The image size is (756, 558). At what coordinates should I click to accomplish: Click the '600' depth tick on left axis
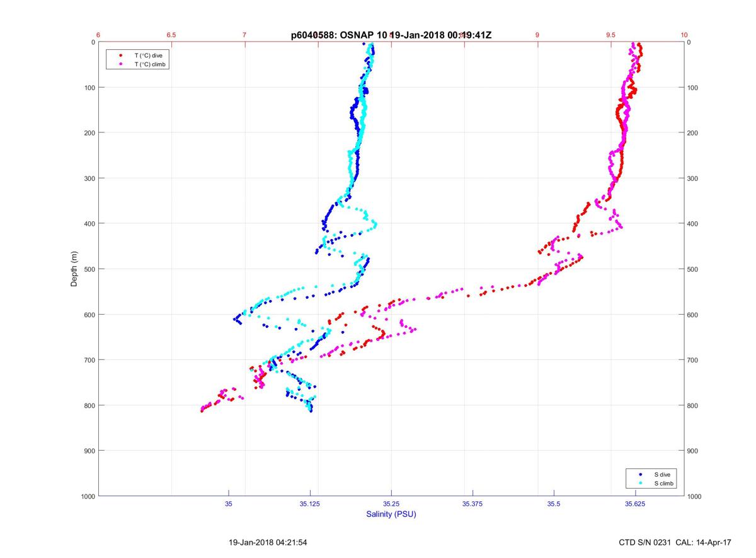click(88, 315)
